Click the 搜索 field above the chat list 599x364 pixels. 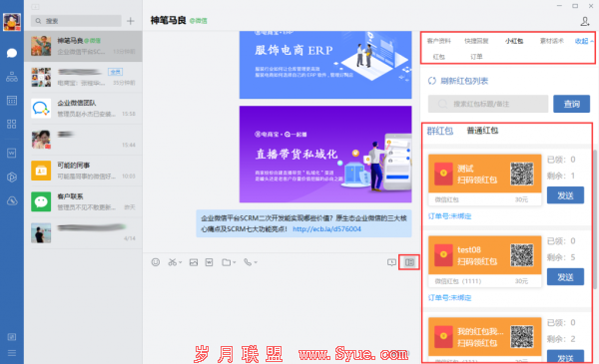pyautogui.click(x=76, y=21)
